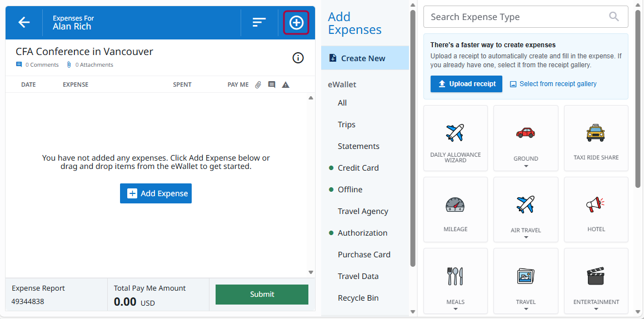The height and width of the screenshot is (319, 644).
Task: Select the Mileage expense tile
Action: pyautogui.click(x=456, y=210)
